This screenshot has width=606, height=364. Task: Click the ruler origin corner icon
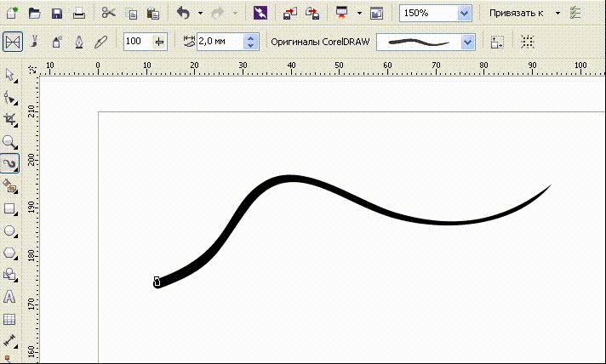point(32,70)
